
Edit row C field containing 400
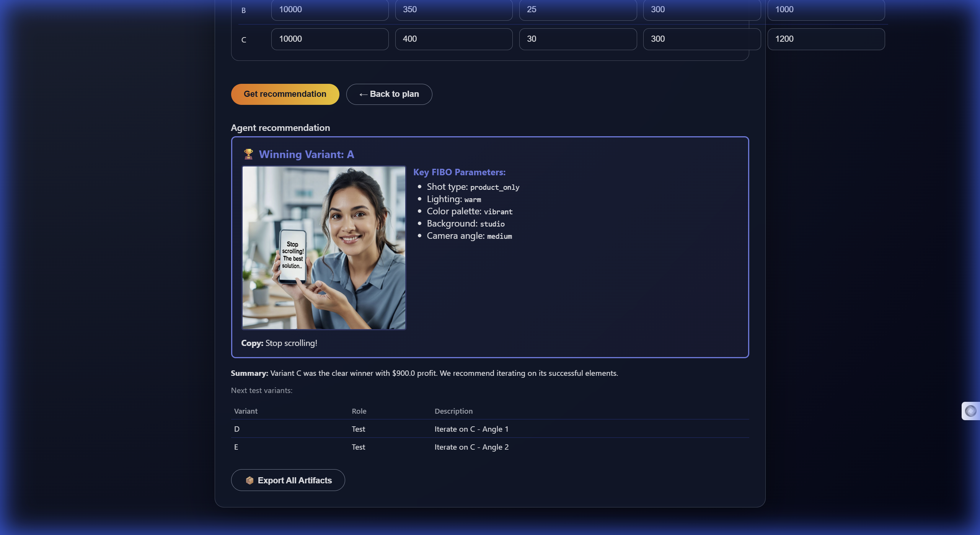click(453, 39)
